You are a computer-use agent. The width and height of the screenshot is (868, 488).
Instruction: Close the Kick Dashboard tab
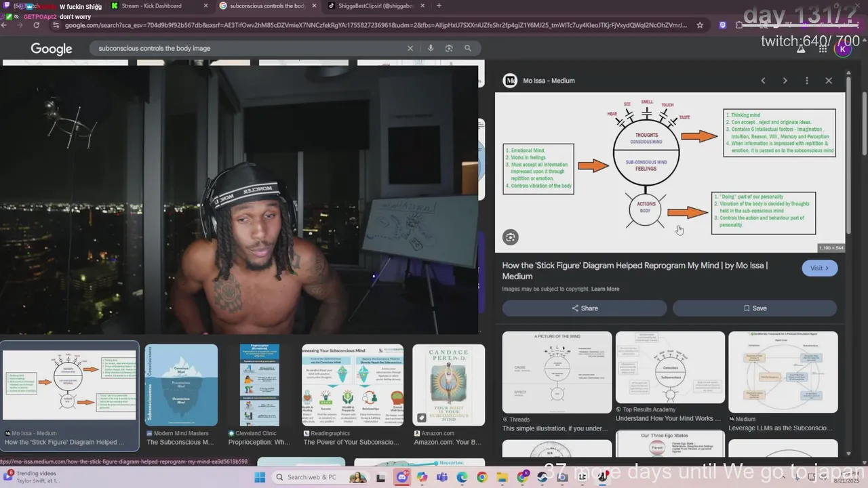206,6
